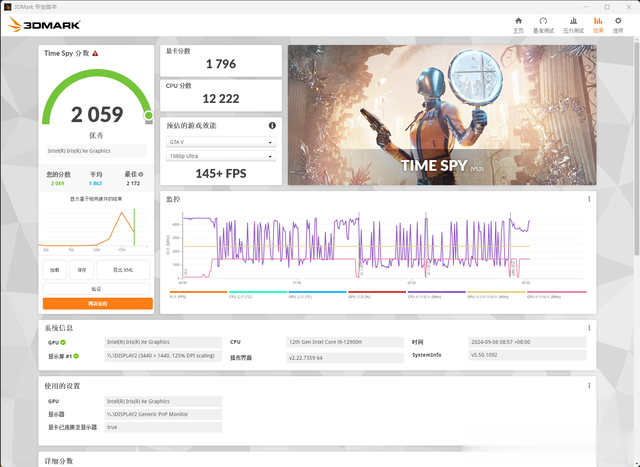Click the 导出 XML export button
Screen dimensions: 640x467
click(123, 270)
